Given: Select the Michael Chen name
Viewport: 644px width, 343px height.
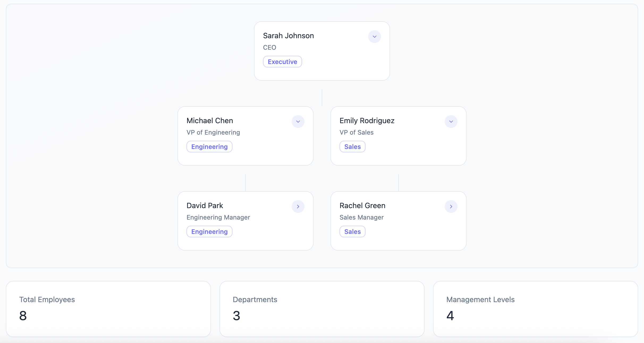Looking at the screenshot, I should [x=210, y=121].
